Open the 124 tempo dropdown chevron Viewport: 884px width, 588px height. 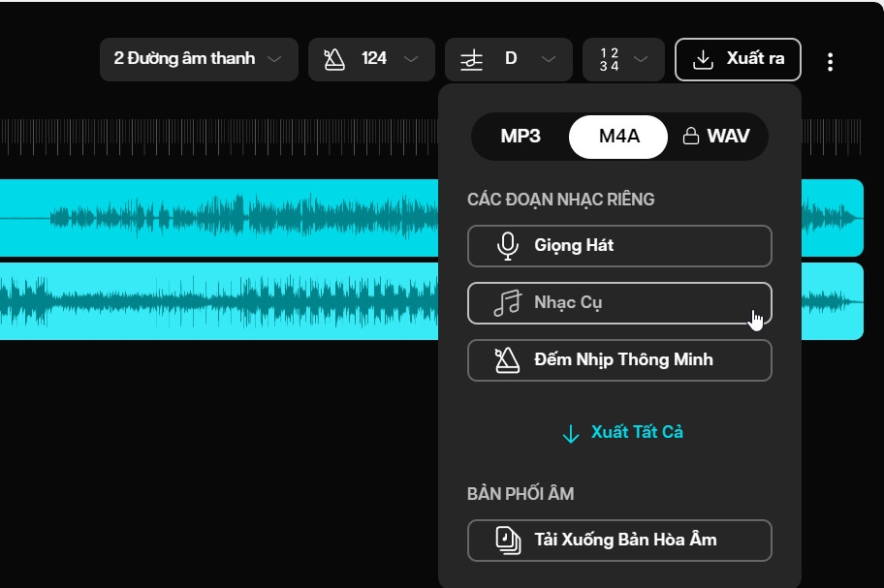[x=411, y=59]
